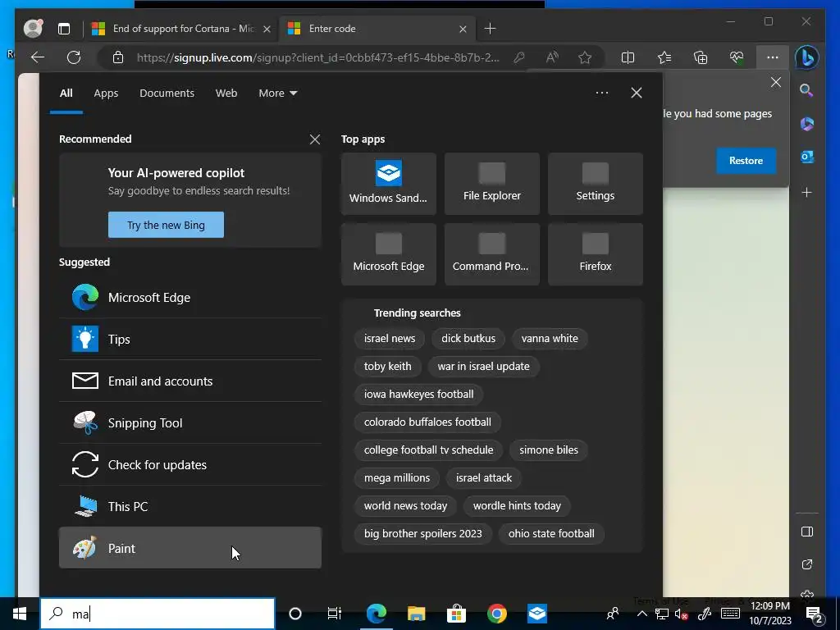Switch to Documents search tab
This screenshot has width=840, height=630.
point(167,94)
